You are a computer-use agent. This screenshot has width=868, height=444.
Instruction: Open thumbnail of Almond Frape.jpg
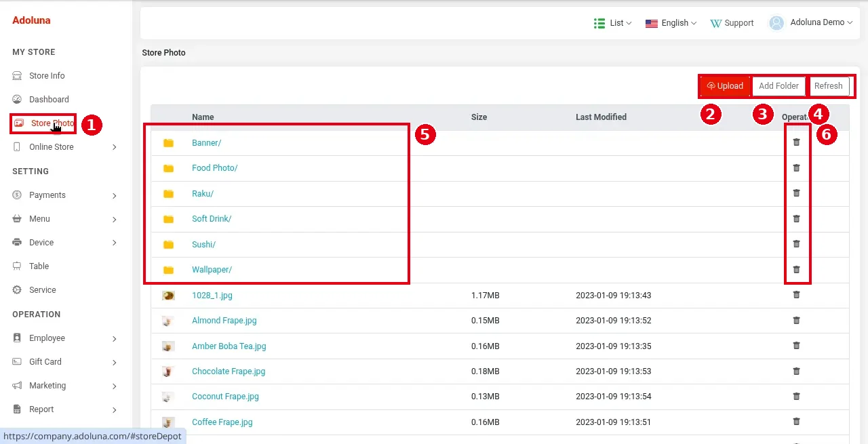click(168, 321)
